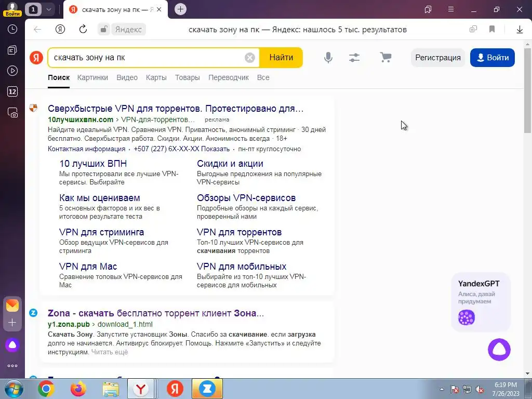This screenshot has height=399, width=532.
Task: Open Yandex Mail icon in sidebar
Action: coord(12,305)
